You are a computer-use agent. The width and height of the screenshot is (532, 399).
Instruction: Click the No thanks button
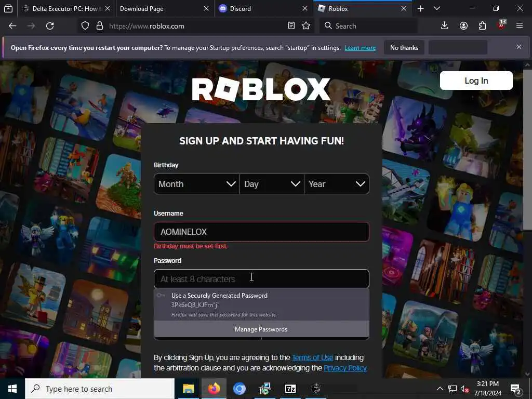[x=404, y=47]
